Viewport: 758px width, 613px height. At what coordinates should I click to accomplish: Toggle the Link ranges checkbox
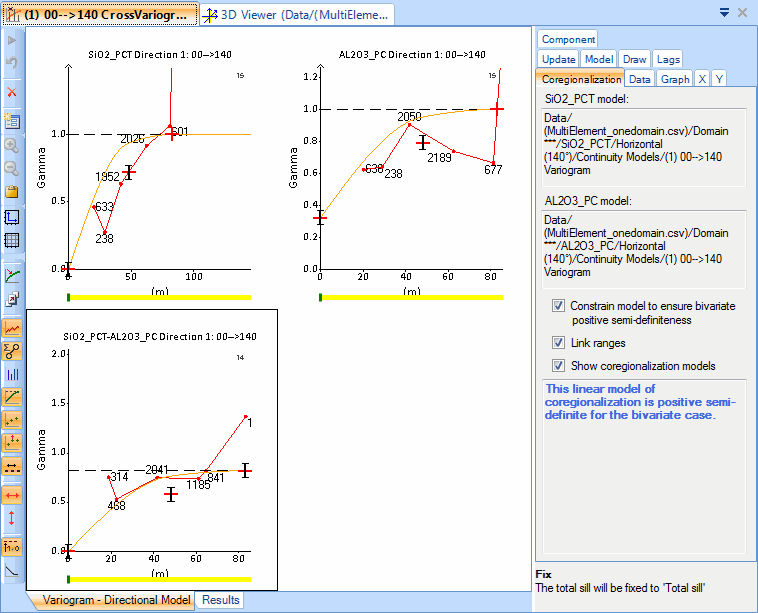(x=558, y=343)
